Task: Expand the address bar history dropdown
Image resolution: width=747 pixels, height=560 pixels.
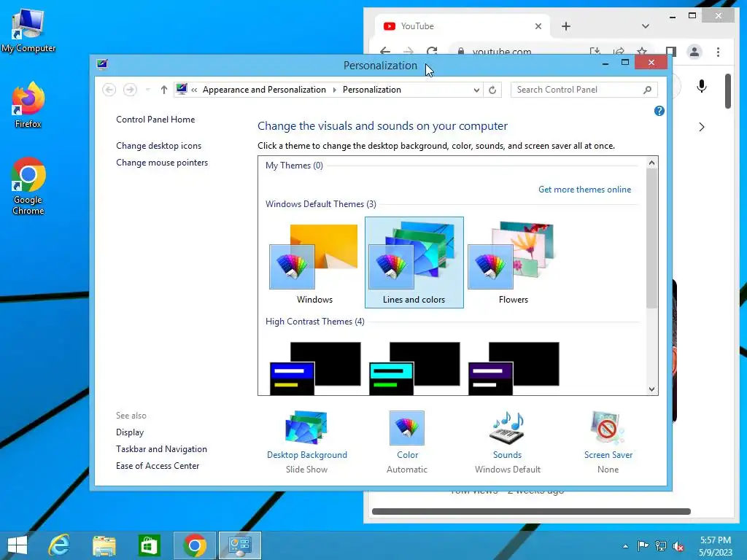Action: click(476, 90)
